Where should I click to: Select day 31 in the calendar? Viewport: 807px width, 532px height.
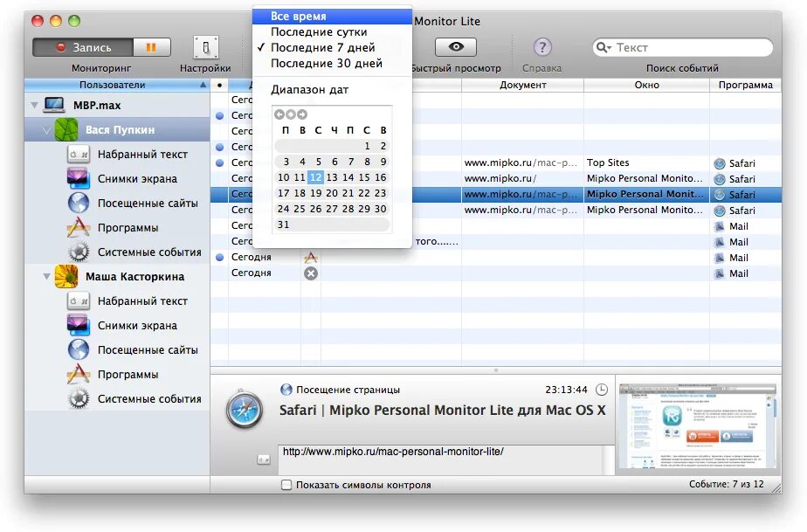coord(284,225)
